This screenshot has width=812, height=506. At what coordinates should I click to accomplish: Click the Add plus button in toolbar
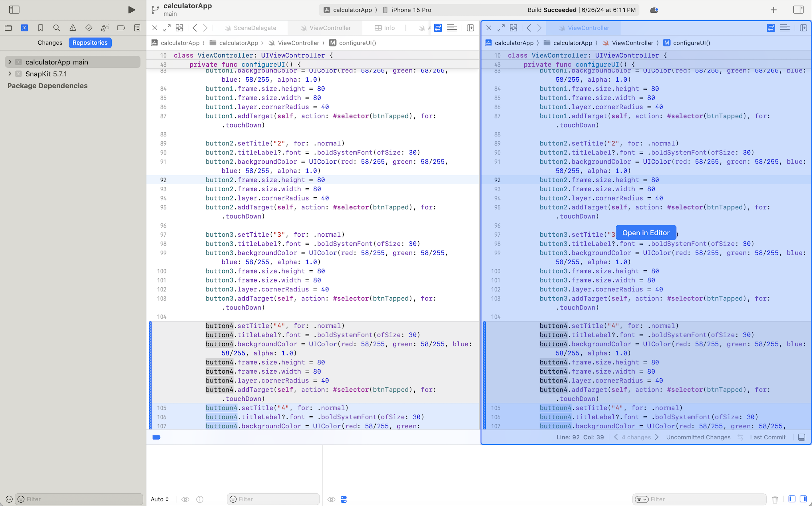tap(773, 10)
